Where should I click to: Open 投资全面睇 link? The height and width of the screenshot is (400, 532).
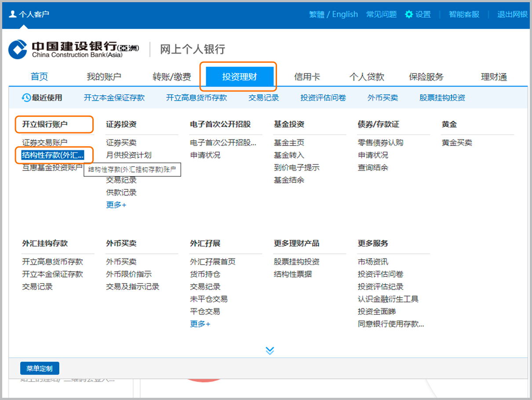pyautogui.click(x=377, y=312)
